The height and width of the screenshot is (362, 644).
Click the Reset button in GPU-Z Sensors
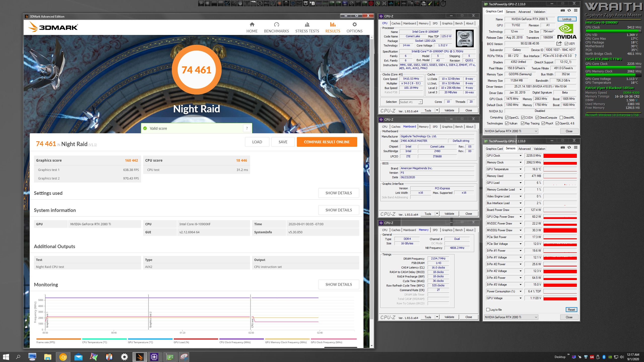pyautogui.click(x=571, y=310)
